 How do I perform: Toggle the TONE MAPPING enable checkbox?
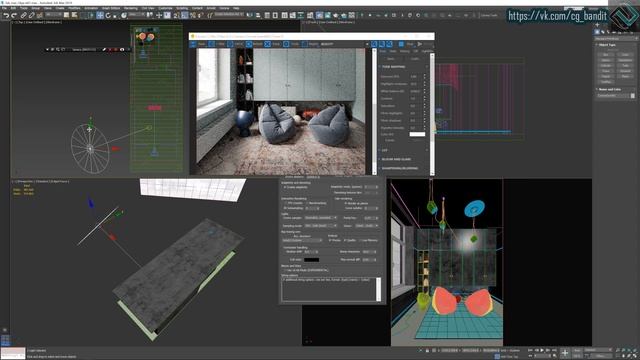coord(427,67)
